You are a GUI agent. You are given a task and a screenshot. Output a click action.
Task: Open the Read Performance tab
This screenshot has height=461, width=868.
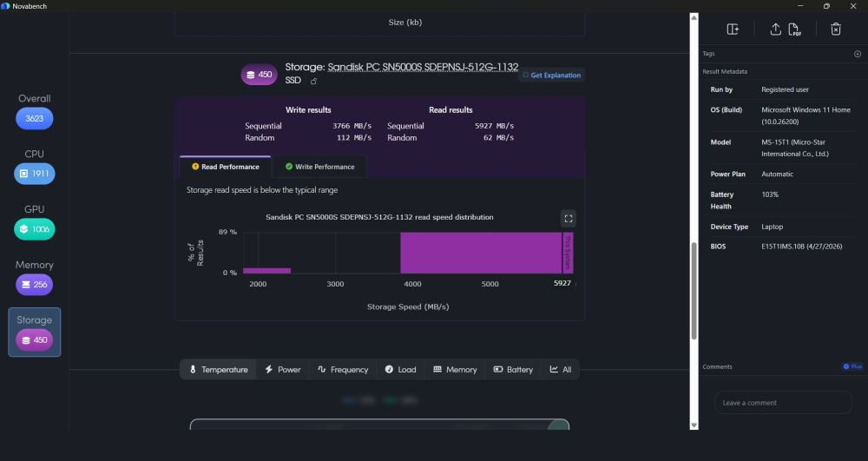[226, 167]
